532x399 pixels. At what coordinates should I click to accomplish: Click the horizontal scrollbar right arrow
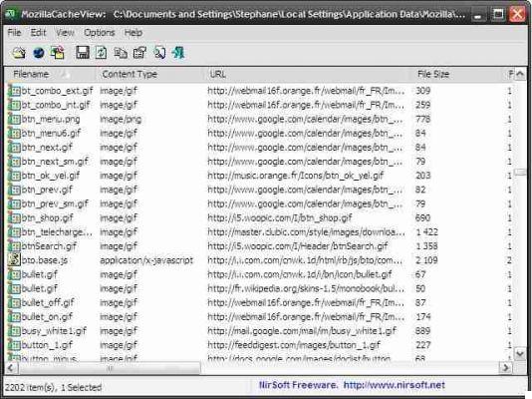506,367
